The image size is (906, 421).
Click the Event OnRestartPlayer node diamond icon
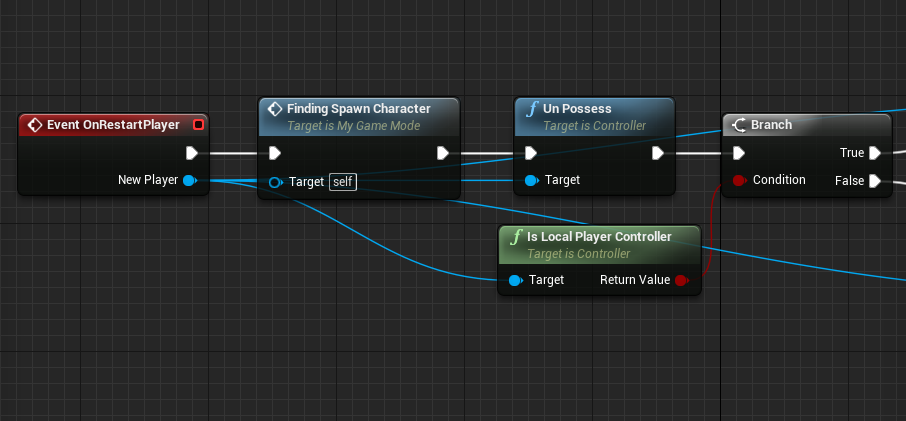click(x=35, y=125)
